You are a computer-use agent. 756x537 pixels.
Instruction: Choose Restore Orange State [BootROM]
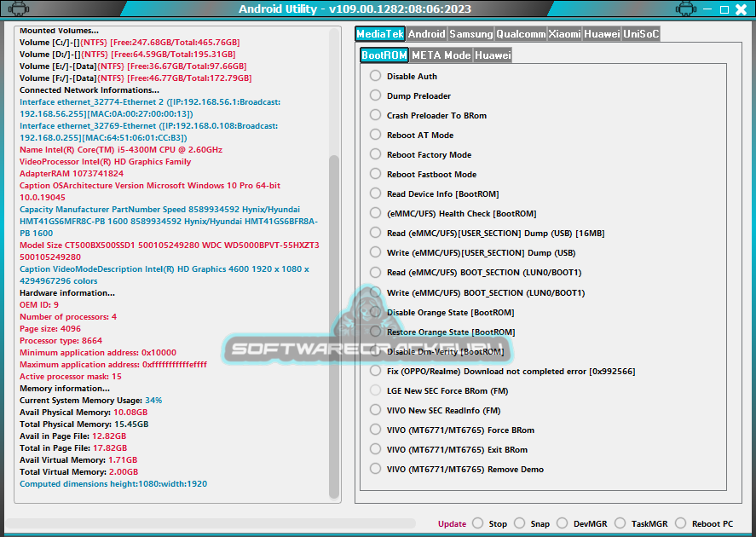(x=375, y=332)
